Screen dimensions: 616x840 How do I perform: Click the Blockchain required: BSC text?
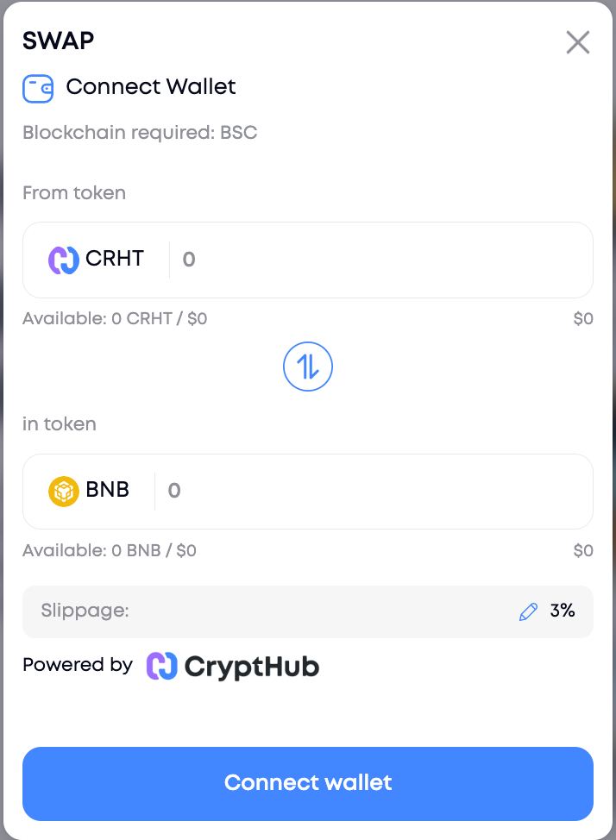click(x=140, y=133)
